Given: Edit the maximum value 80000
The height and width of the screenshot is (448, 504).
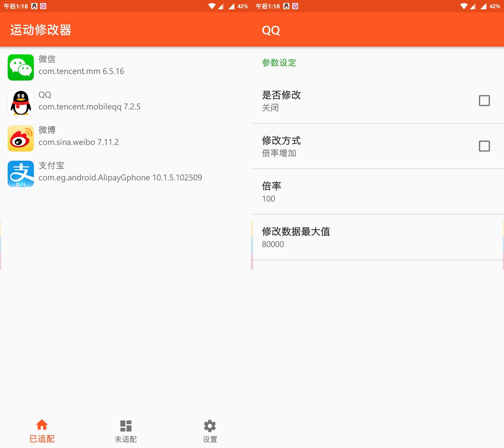Looking at the screenshot, I should pyautogui.click(x=273, y=244).
